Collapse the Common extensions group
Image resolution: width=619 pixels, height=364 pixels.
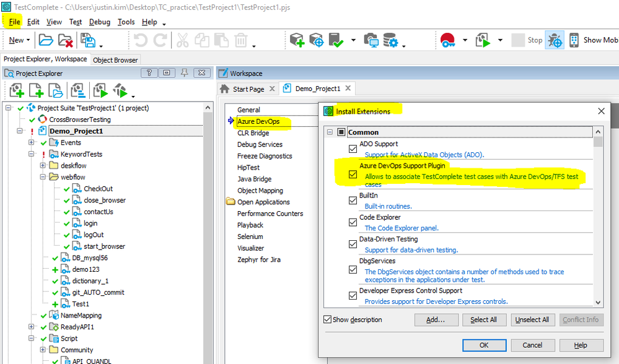(330, 132)
